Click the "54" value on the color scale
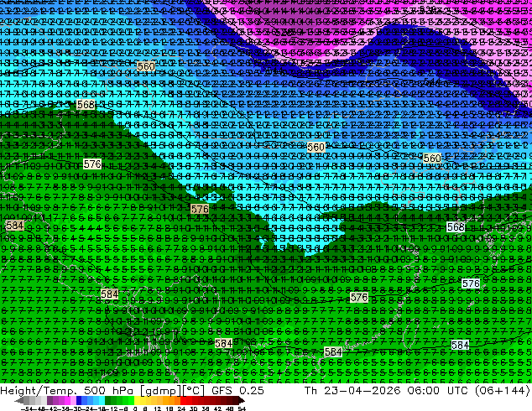Viewport: 532px width, 411px height. [242, 408]
